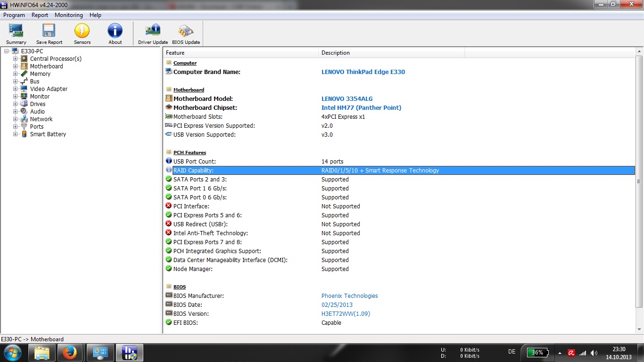Click the taskbar clock 23:30
This screenshot has width=644, height=362.
pyautogui.click(x=619, y=349)
